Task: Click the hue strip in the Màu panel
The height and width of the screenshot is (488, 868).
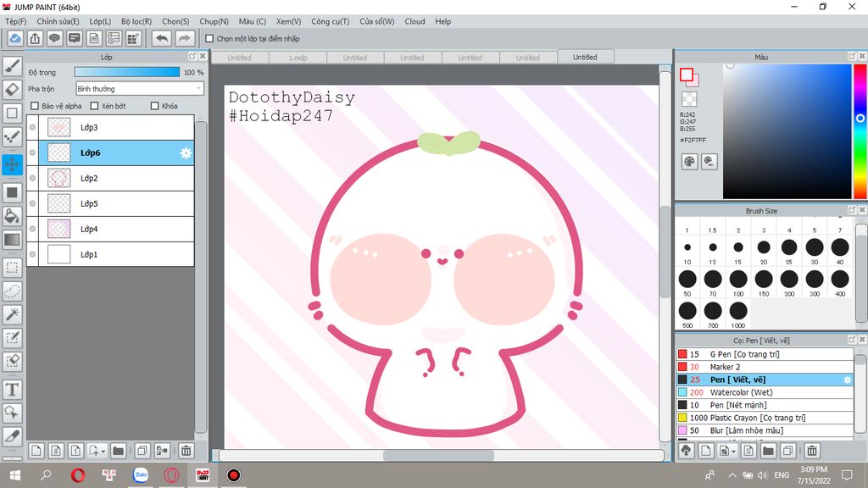Action: [860, 131]
